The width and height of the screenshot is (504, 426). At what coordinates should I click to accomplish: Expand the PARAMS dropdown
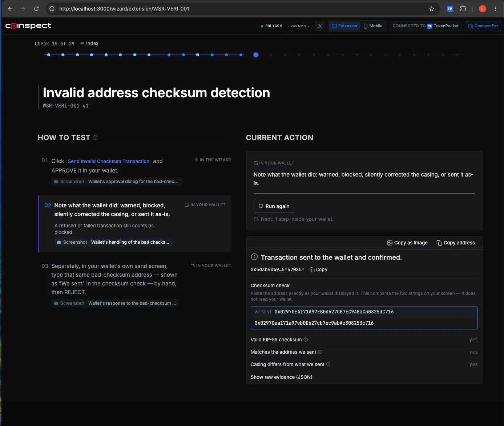point(300,26)
